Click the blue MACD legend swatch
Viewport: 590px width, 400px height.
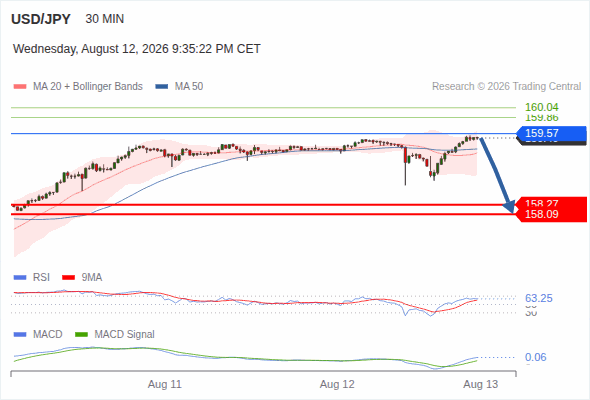click(20, 335)
